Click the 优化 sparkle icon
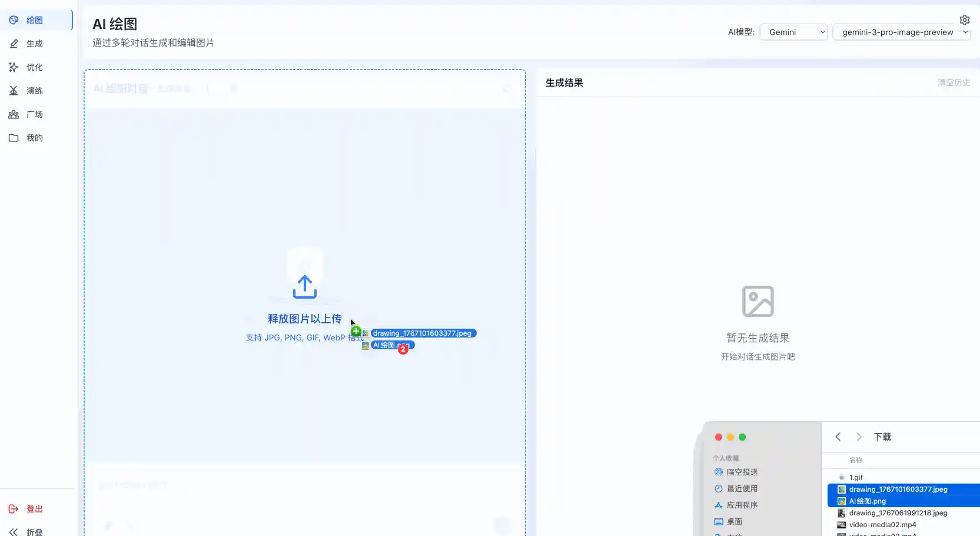The height and width of the screenshot is (536, 980). (x=14, y=67)
